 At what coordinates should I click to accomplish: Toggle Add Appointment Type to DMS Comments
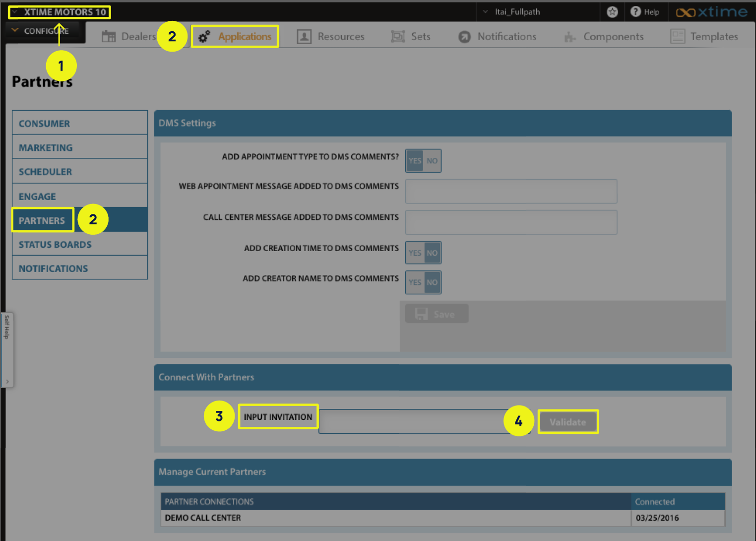point(423,161)
